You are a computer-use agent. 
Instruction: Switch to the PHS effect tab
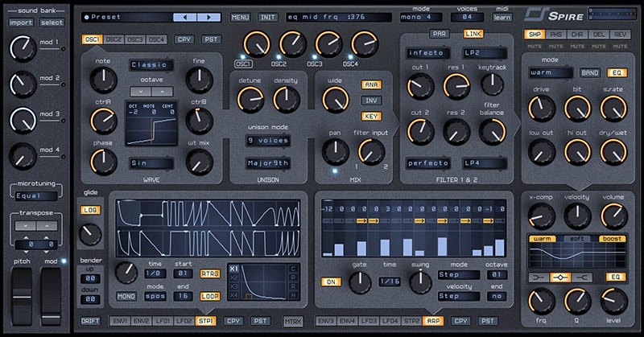click(x=555, y=35)
